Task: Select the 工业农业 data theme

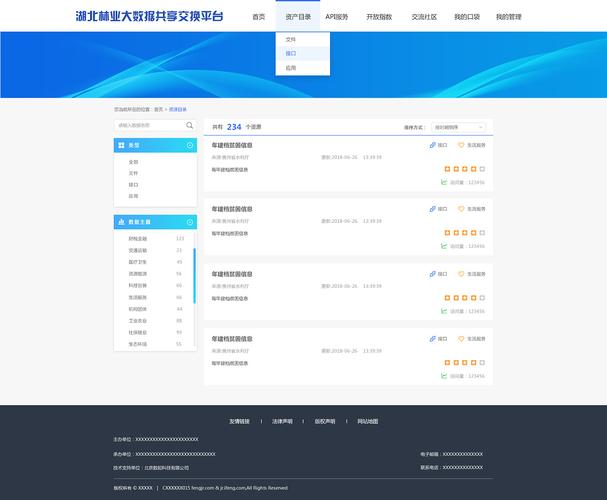Action: pyautogui.click(x=137, y=320)
